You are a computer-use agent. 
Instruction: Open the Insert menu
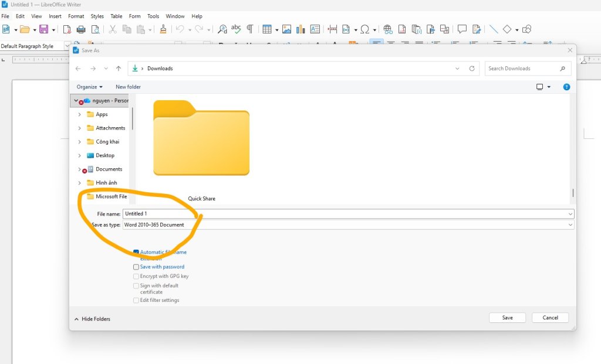point(55,16)
